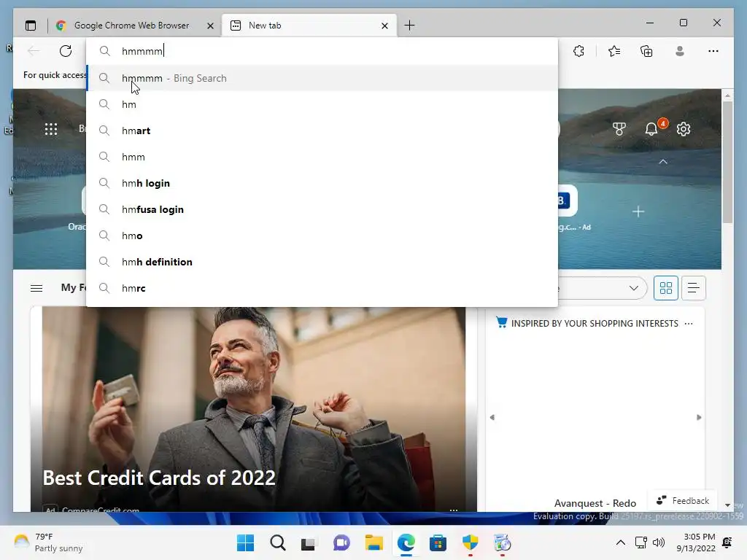
Task: Close the New tab tab
Action: click(x=384, y=26)
